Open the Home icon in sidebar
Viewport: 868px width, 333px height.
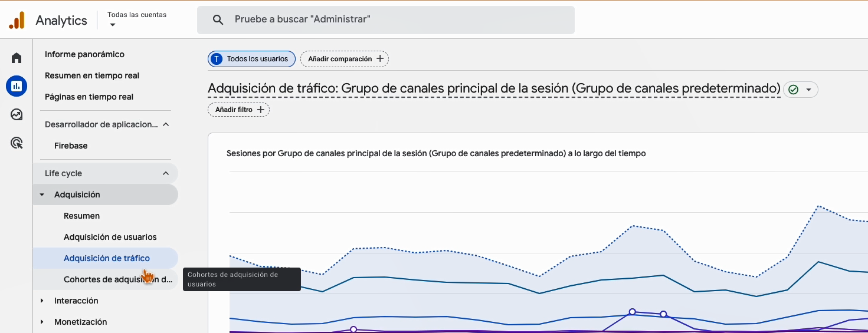pos(17,58)
